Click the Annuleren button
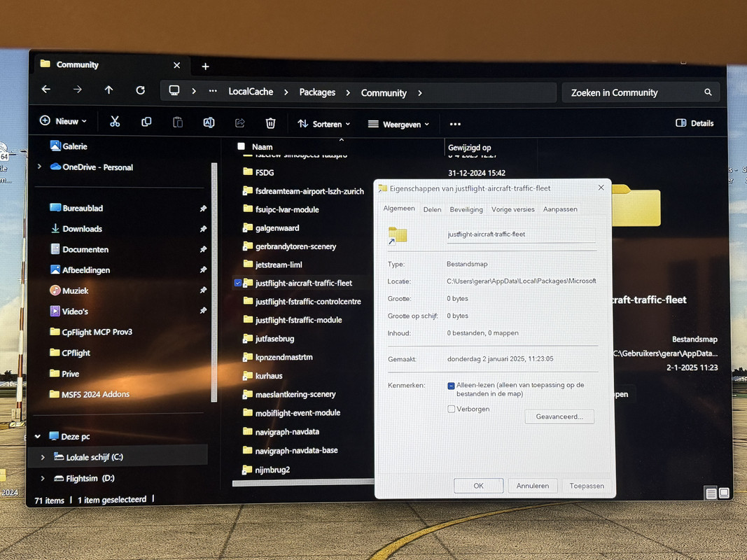The width and height of the screenshot is (747, 560). pyautogui.click(x=533, y=486)
